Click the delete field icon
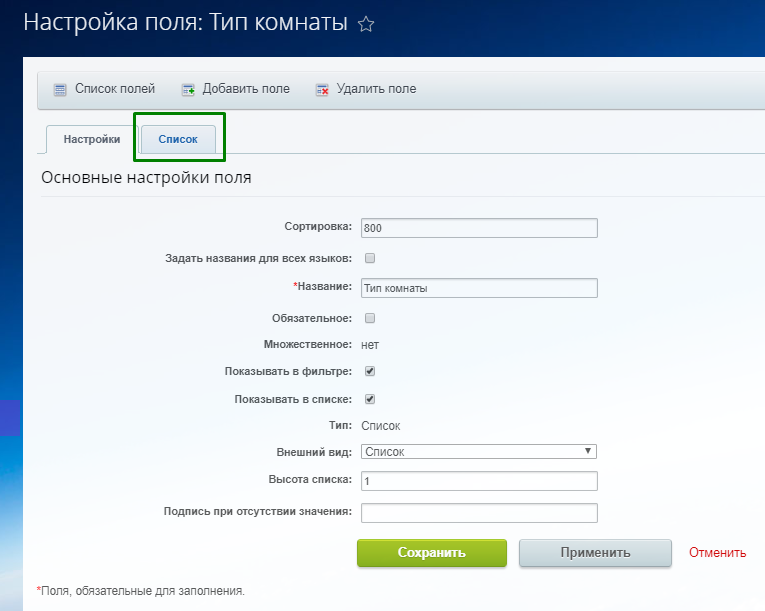Screen dimensions: 765x611 [322, 89]
